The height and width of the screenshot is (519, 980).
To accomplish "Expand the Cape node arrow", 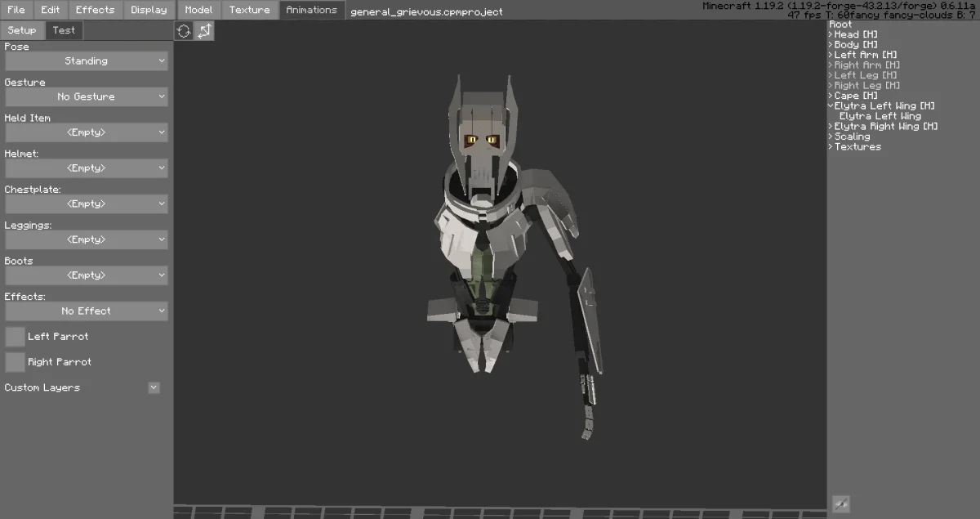I will coord(831,96).
